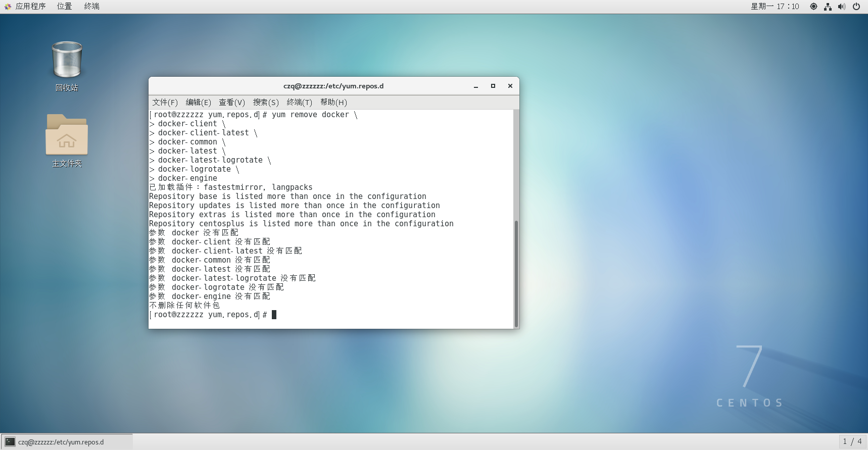Viewport: 868px width, 450px height.
Task: Click the '> docker-client \' line
Action: click(187, 124)
